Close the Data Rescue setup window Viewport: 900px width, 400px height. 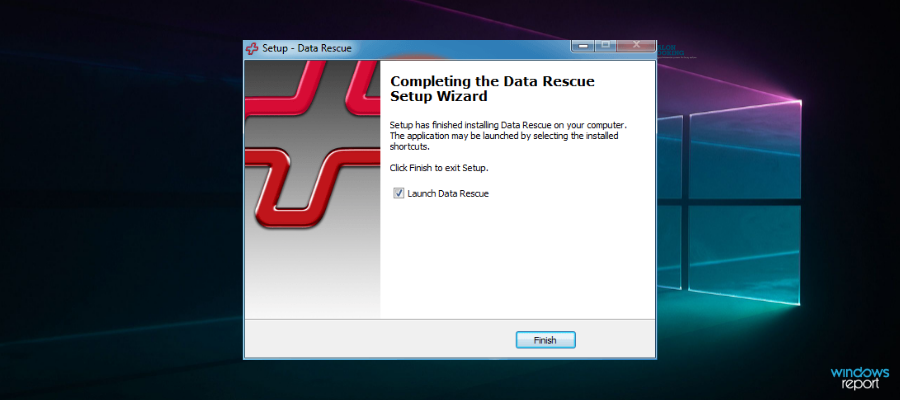point(637,46)
